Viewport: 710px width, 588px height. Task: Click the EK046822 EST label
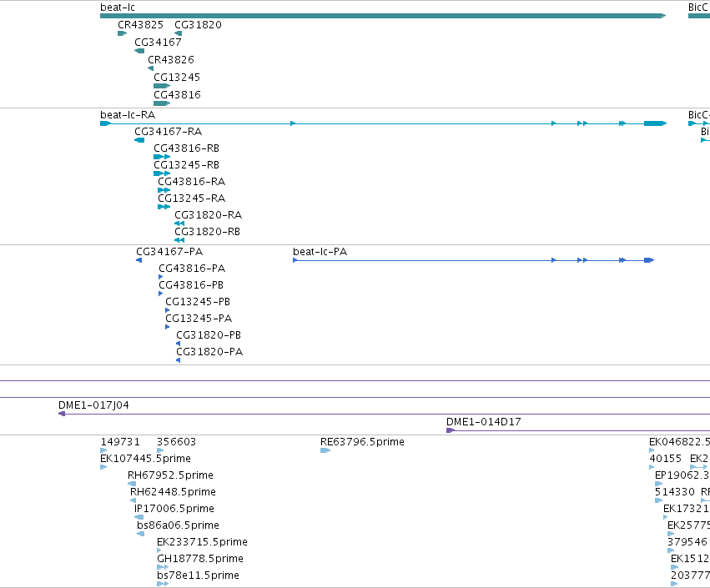[679, 442]
